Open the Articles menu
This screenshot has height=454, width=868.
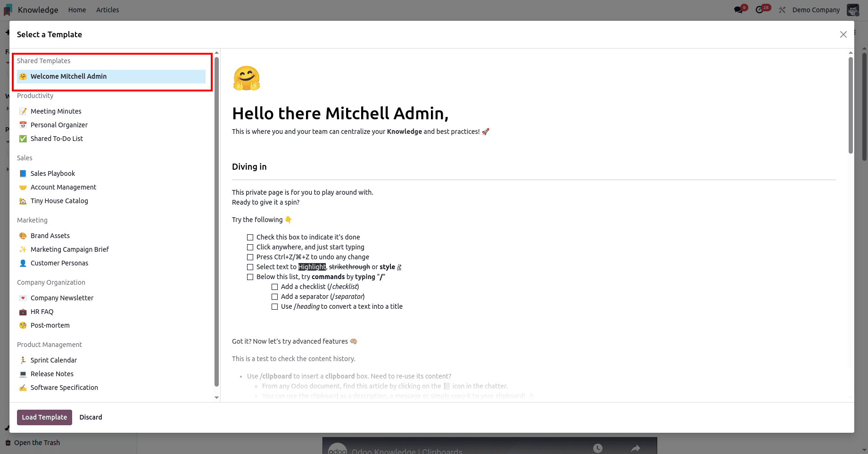[107, 10]
